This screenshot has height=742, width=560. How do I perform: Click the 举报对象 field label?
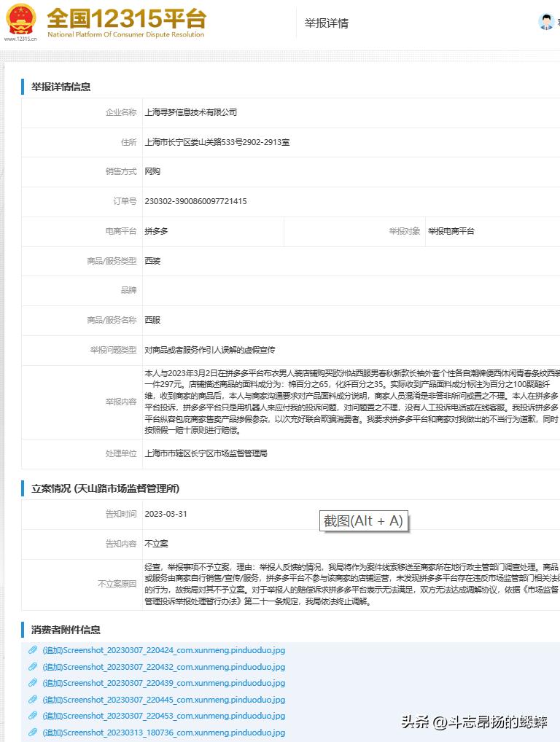click(405, 231)
